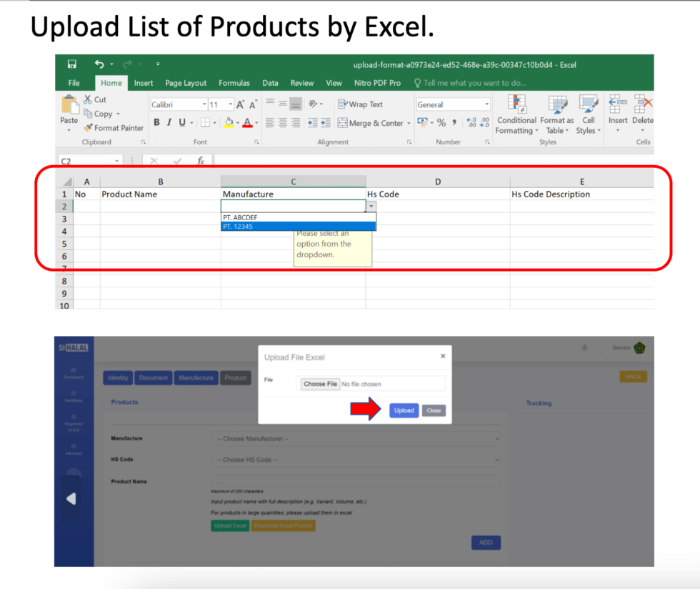Click the Borders icon
Screen dimensions: 700x589
206,122
